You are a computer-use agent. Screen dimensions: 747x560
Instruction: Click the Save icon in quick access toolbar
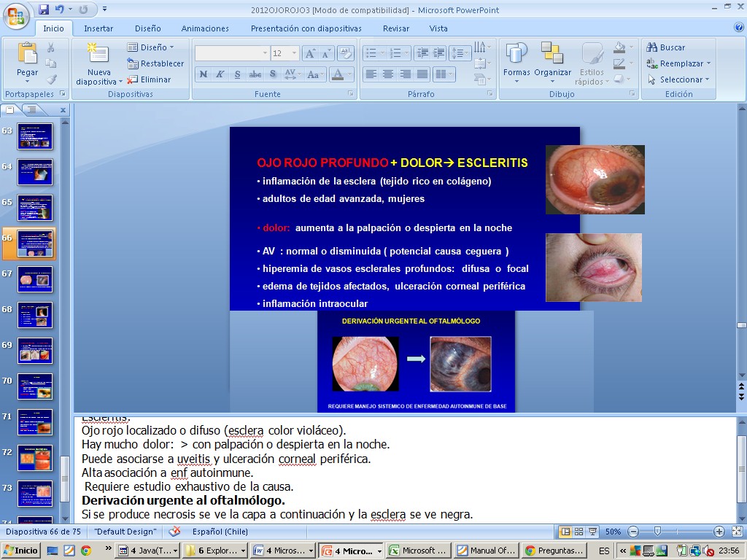(x=44, y=9)
